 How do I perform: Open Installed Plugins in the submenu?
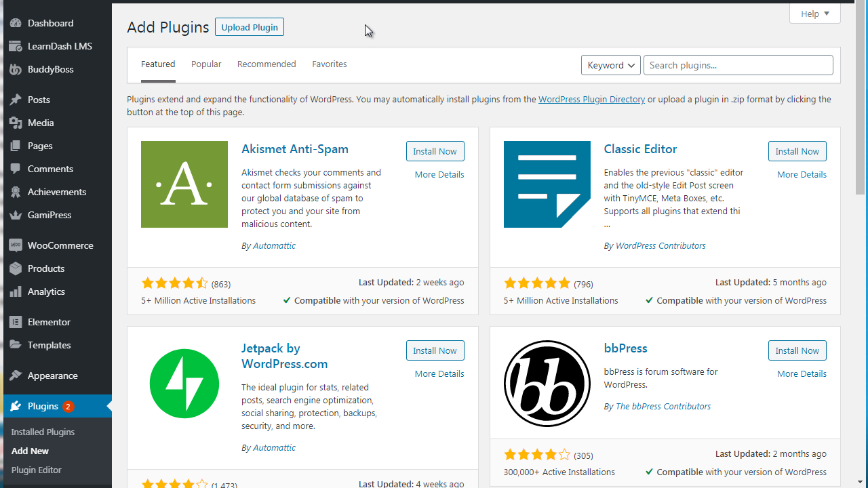(43, 432)
